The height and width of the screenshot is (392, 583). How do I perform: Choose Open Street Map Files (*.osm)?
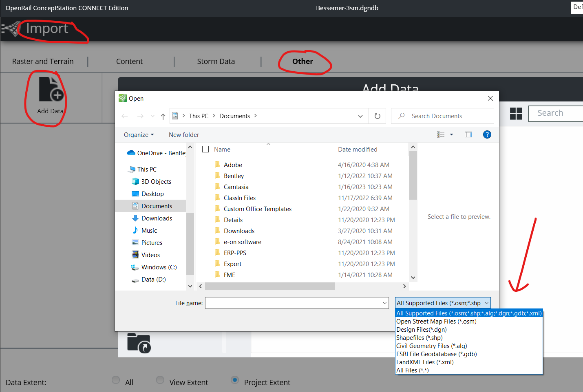coord(469,322)
